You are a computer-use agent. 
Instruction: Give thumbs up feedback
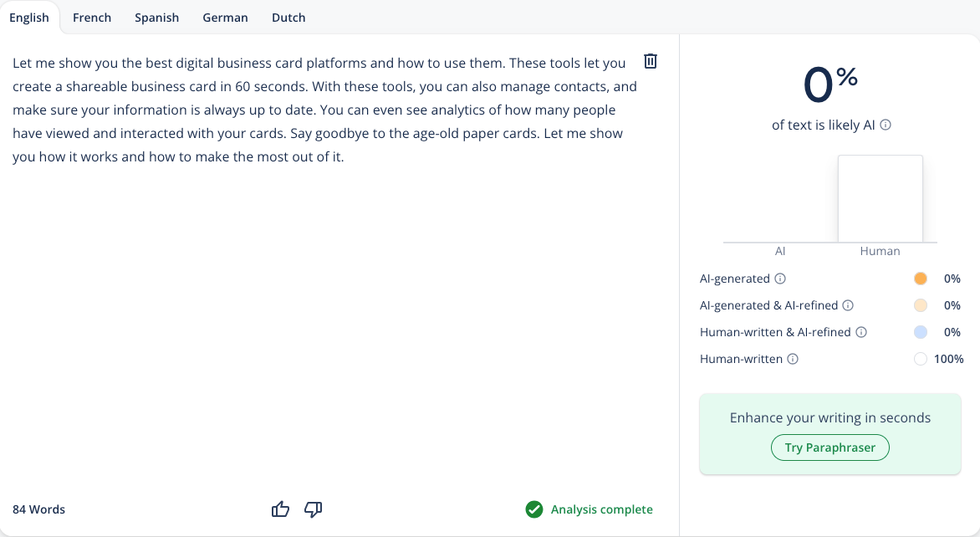pos(281,509)
